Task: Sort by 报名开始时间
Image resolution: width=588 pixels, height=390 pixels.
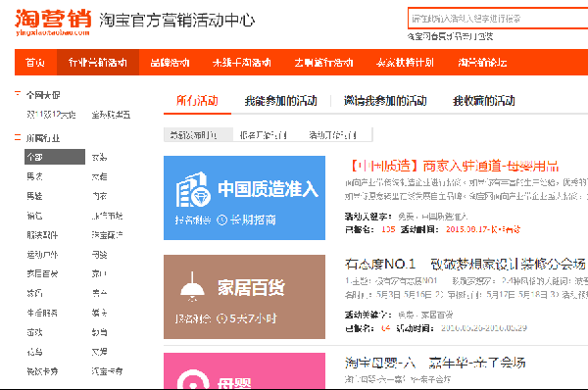Action: pyautogui.click(x=264, y=135)
